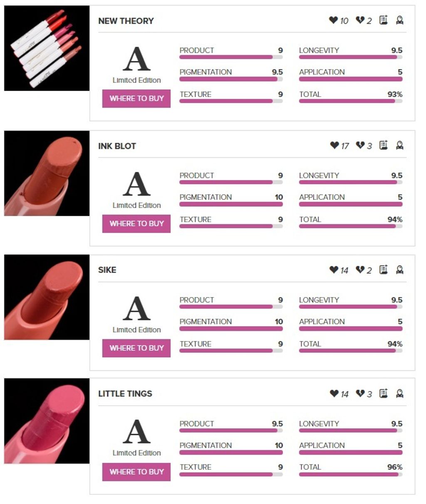
Task: Click the Little Tings Total rating bar
Action: point(351,474)
